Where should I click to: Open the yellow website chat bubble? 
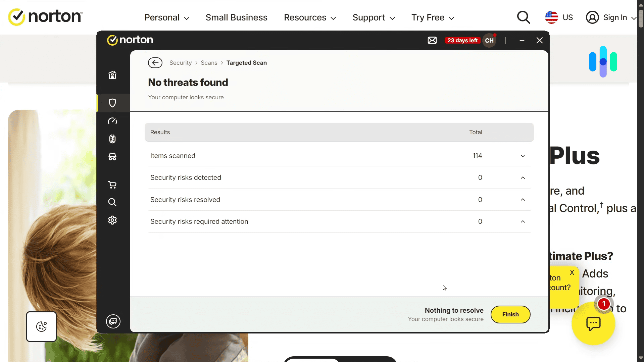pyautogui.click(x=593, y=324)
